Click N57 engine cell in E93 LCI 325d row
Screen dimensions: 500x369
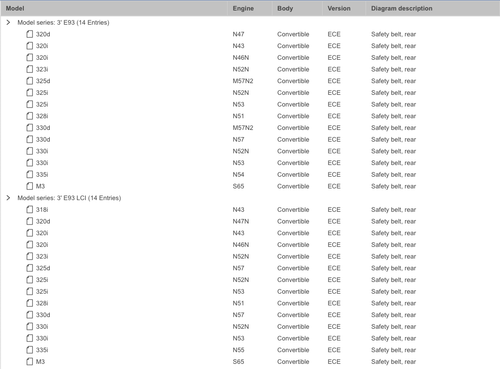coord(238,268)
